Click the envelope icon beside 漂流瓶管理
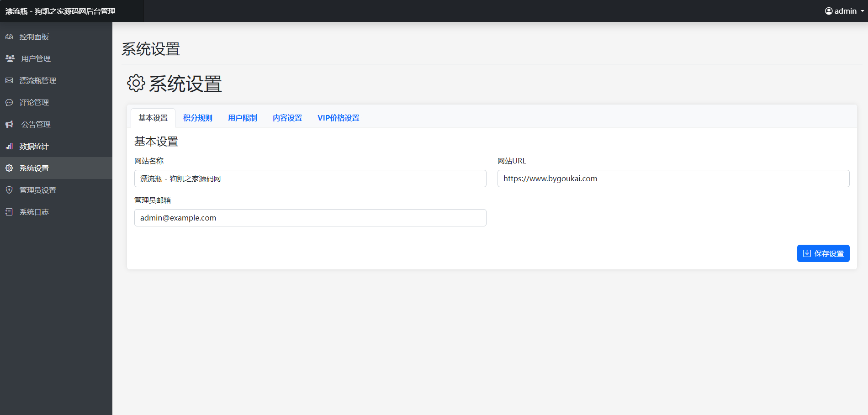The width and height of the screenshot is (868, 415). pos(9,80)
